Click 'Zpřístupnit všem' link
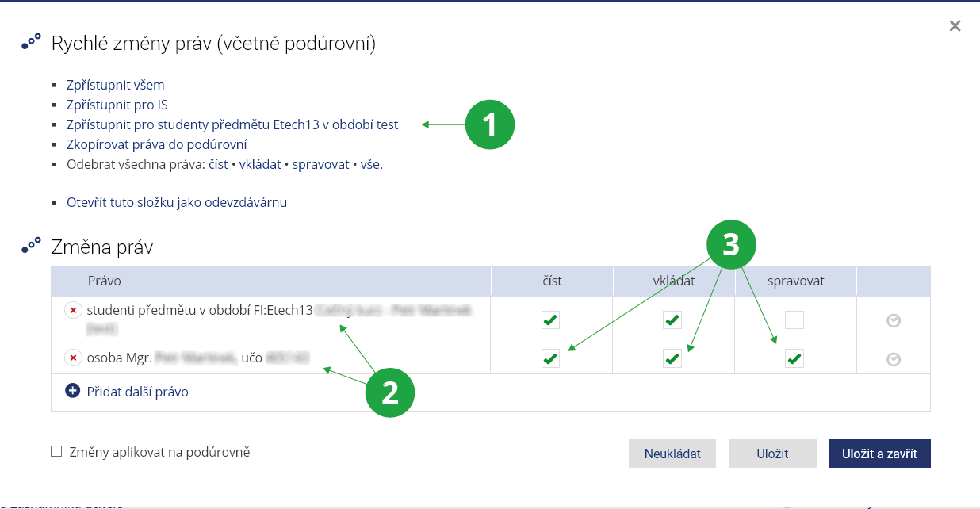This screenshot has height=509, width=980. [x=116, y=85]
